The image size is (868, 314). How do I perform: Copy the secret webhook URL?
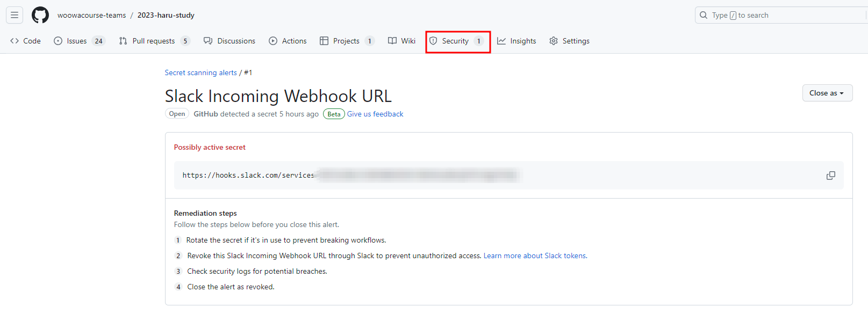coord(830,176)
